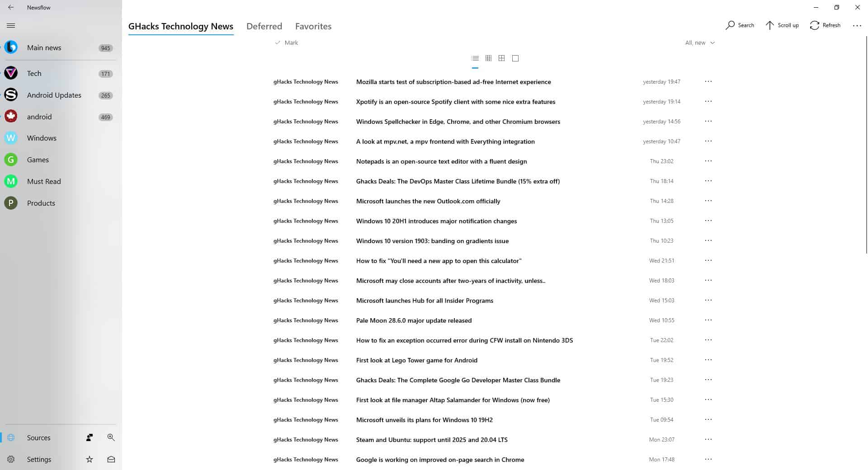Open the Lego Tower game article
This screenshot has width=868, height=470.
[x=416, y=360]
